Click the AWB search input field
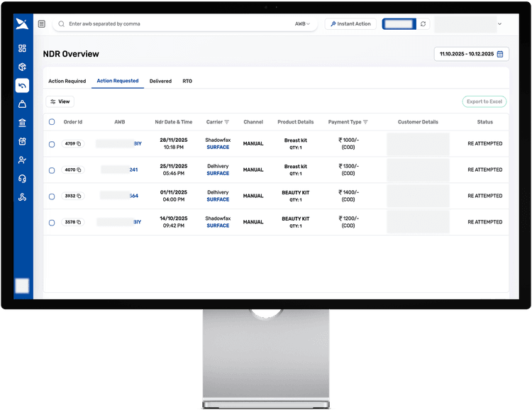 coord(177,24)
